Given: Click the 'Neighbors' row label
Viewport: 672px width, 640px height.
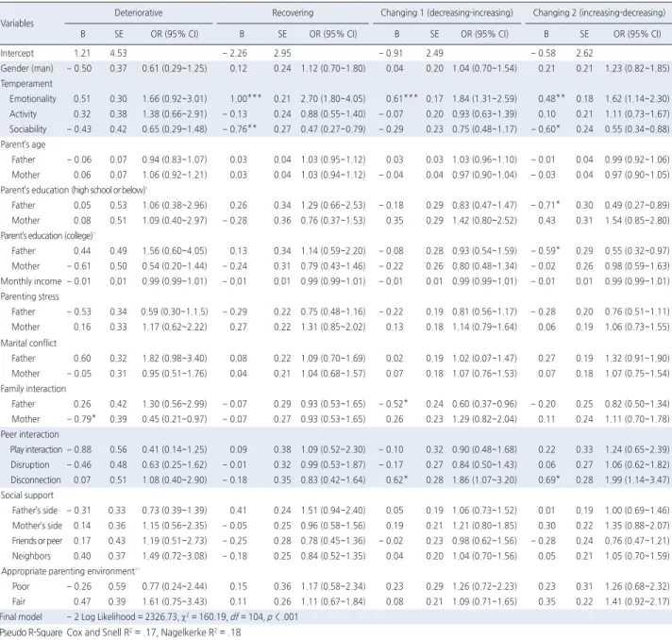Looking at the screenshot, I should tap(31, 556).
